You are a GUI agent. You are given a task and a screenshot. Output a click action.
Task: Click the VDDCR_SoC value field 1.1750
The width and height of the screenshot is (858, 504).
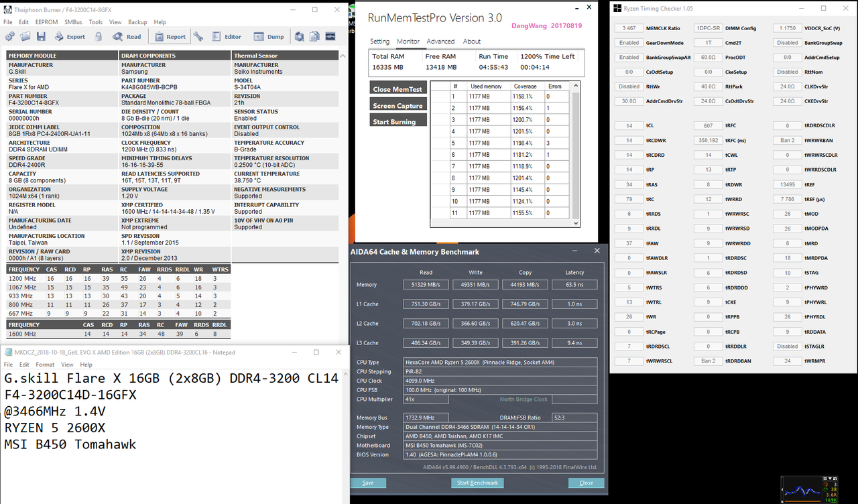point(788,28)
